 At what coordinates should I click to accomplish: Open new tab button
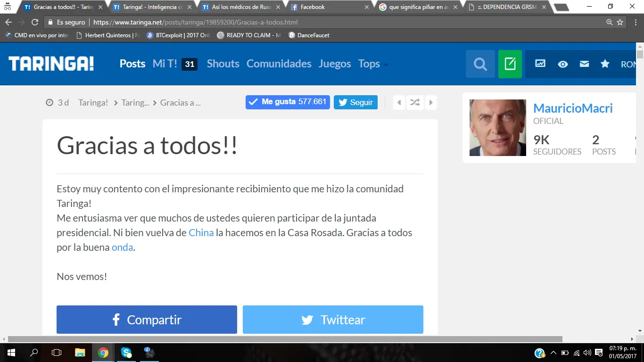(x=561, y=8)
